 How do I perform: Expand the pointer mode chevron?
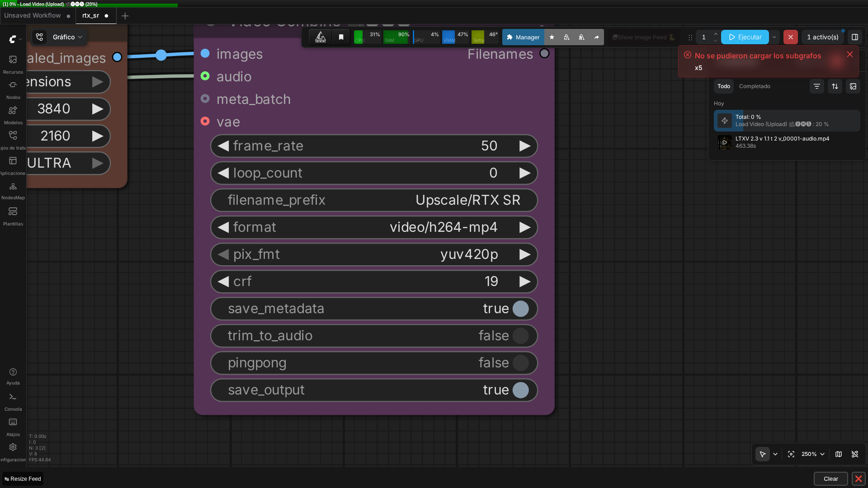(775, 454)
